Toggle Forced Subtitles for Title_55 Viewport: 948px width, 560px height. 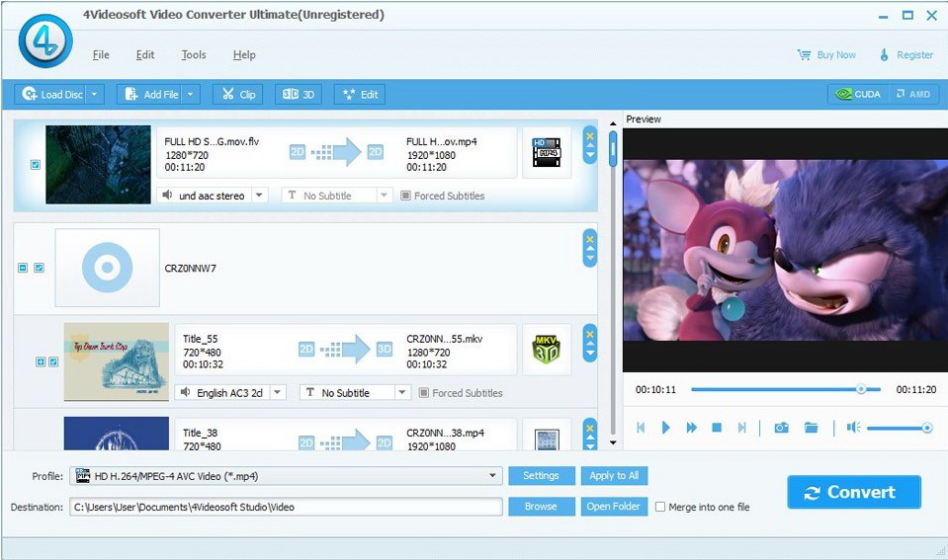coord(424,393)
